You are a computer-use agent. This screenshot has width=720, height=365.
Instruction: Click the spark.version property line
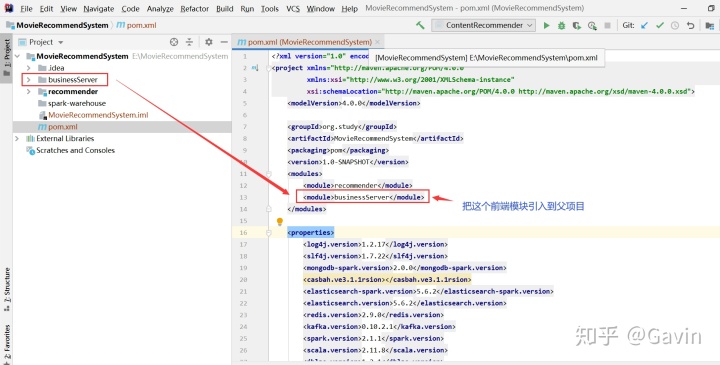pyautogui.click(x=373, y=338)
